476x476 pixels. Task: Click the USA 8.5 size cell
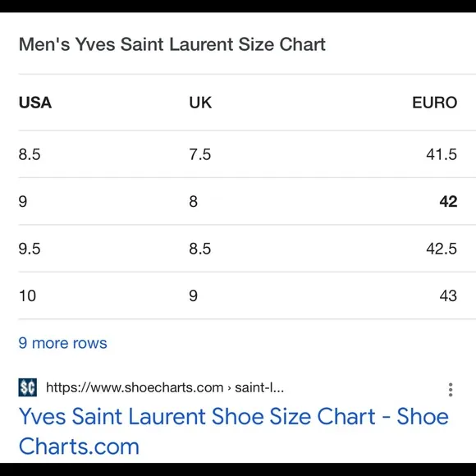point(30,154)
